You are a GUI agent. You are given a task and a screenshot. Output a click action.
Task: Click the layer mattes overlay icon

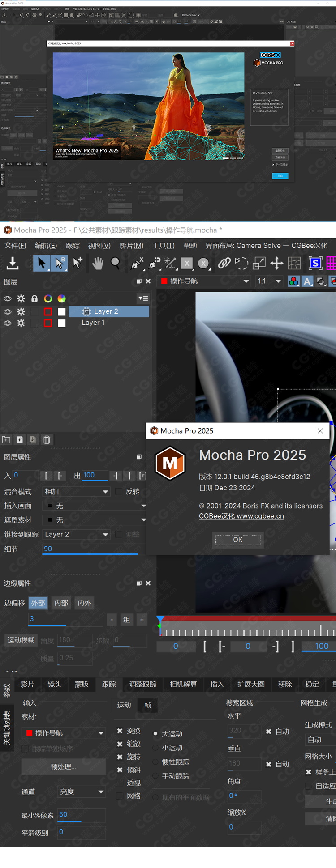[321, 281]
